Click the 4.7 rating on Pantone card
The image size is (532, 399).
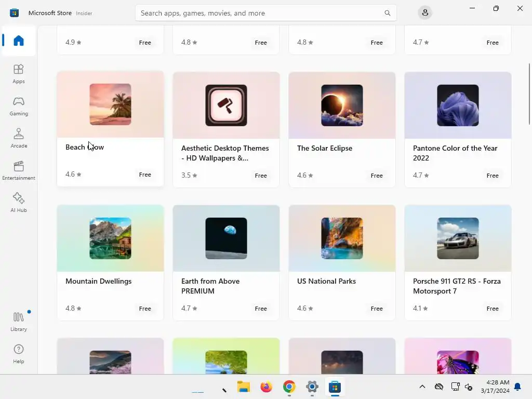(421, 176)
